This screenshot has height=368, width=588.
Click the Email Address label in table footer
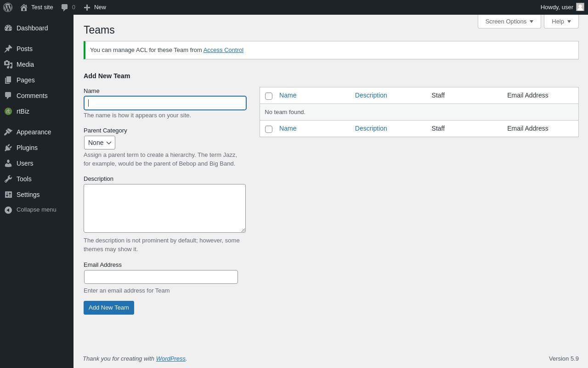tap(528, 128)
